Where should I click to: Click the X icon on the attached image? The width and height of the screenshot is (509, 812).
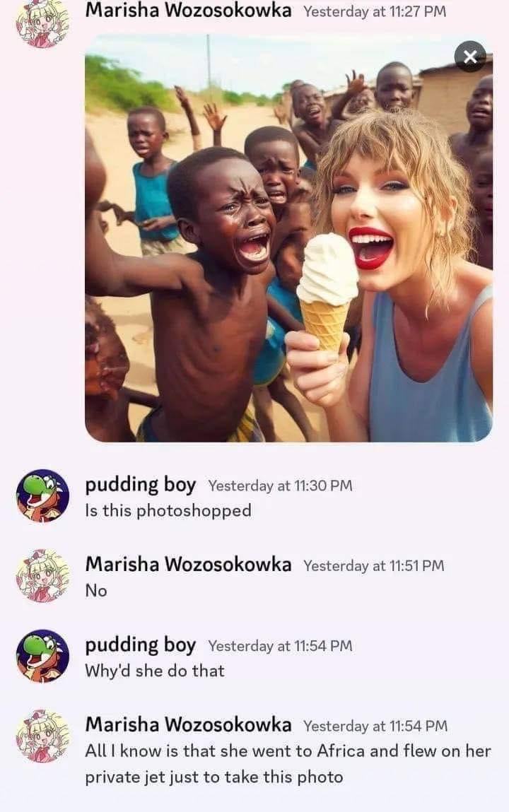pyautogui.click(x=470, y=57)
